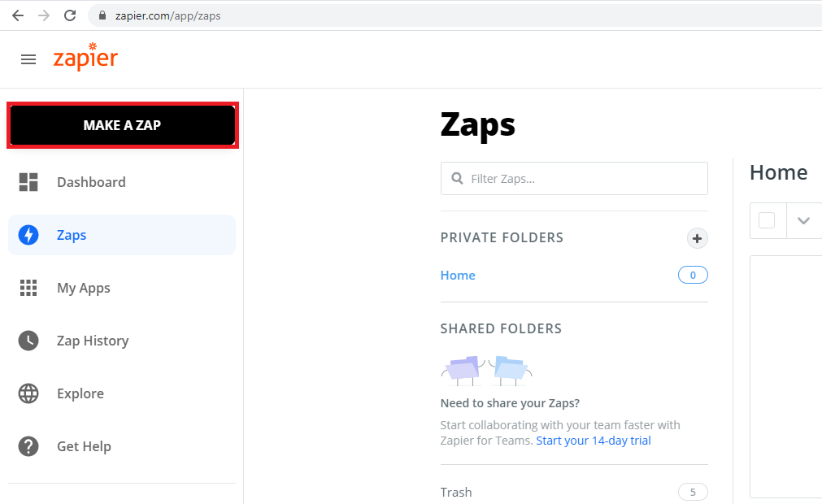Click Start your 14-day trial link

pos(594,441)
